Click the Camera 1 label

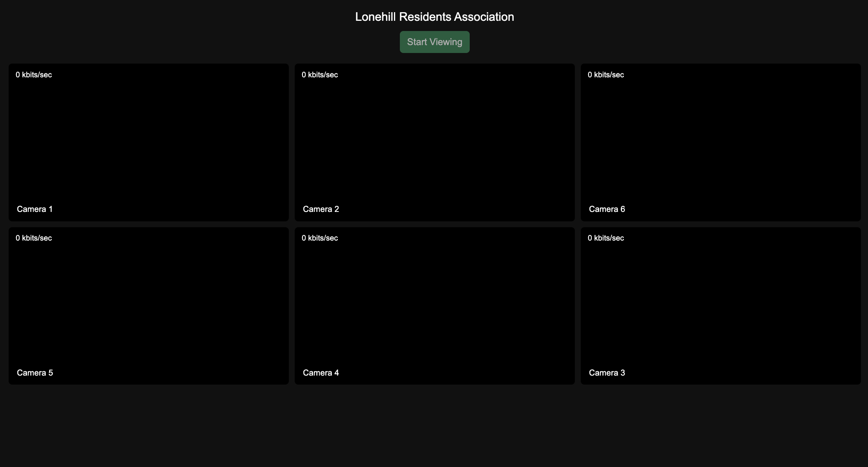35,209
